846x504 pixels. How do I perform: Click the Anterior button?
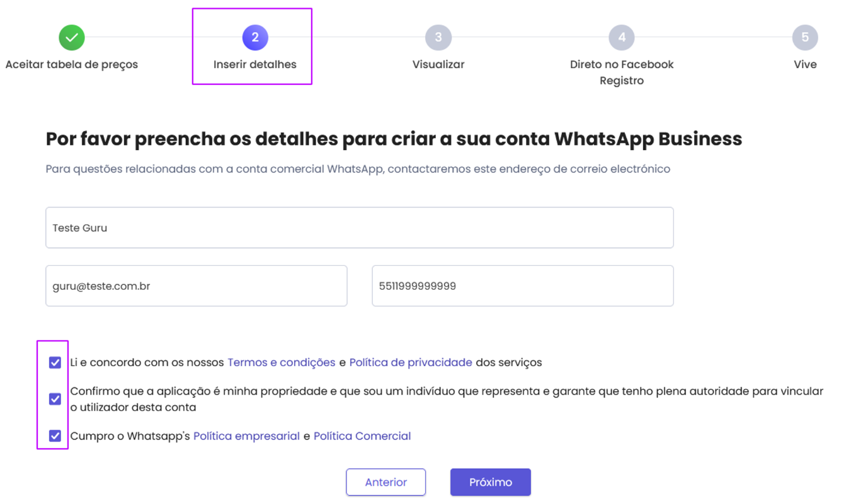pos(386,483)
